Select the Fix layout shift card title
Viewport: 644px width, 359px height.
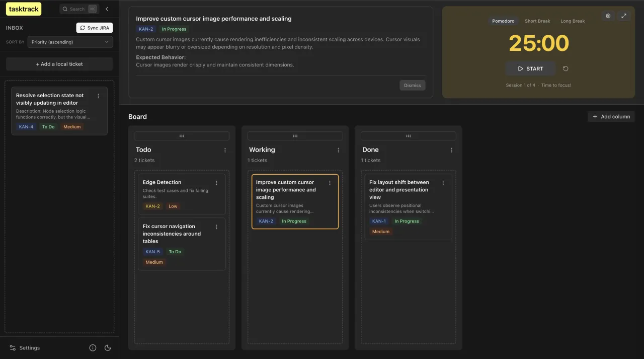click(399, 190)
